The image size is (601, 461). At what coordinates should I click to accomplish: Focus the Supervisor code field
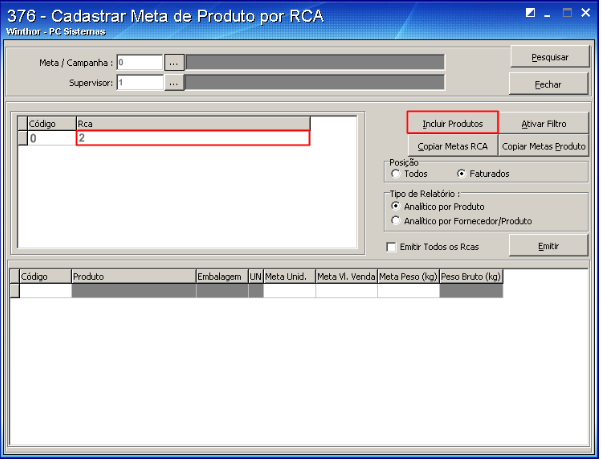[140, 83]
